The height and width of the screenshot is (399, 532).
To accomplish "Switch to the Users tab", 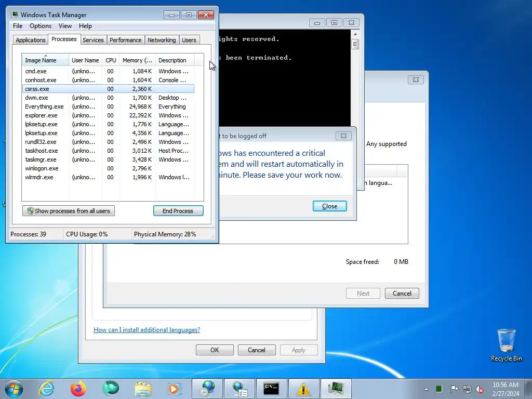I will tap(189, 39).
